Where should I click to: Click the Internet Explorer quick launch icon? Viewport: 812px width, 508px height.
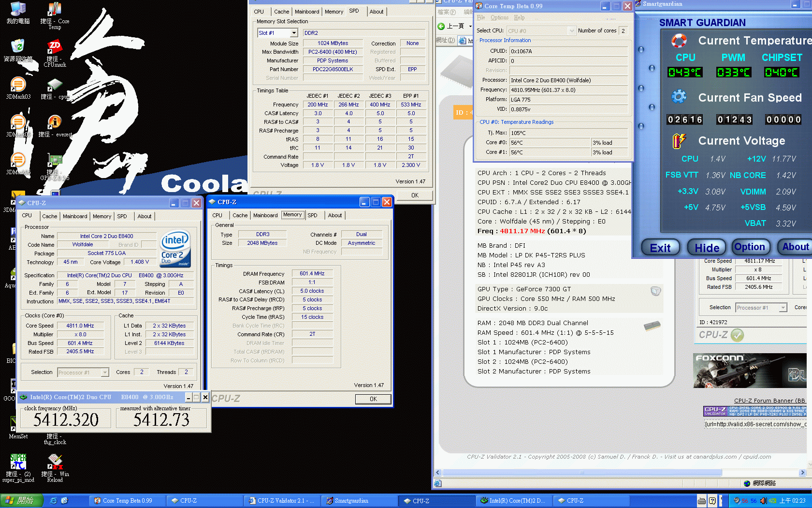(54, 501)
